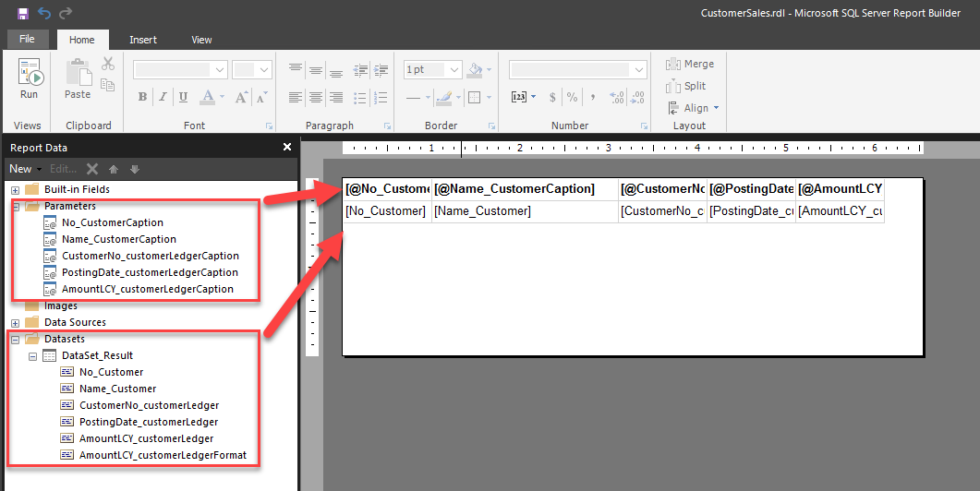Click the Undo arrow icon
Viewport: 980px width, 491px height.
(x=43, y=13)
